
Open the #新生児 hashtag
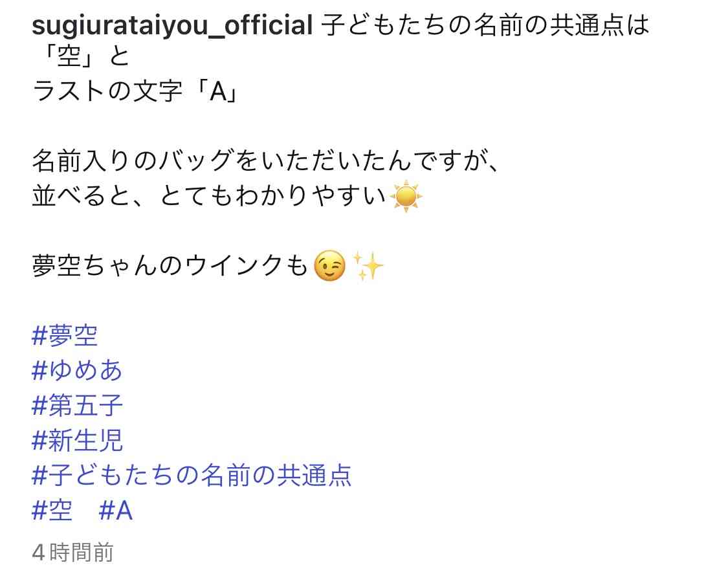point(77,440)
